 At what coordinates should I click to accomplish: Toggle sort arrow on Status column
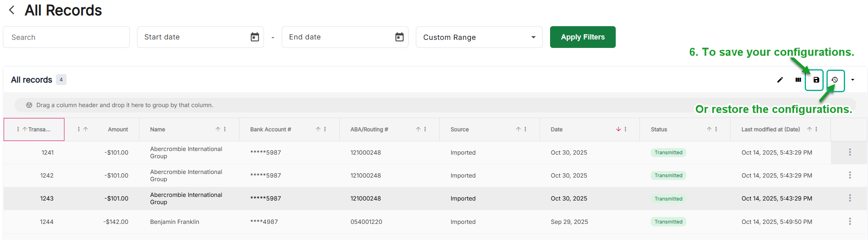tap(709, 129)
